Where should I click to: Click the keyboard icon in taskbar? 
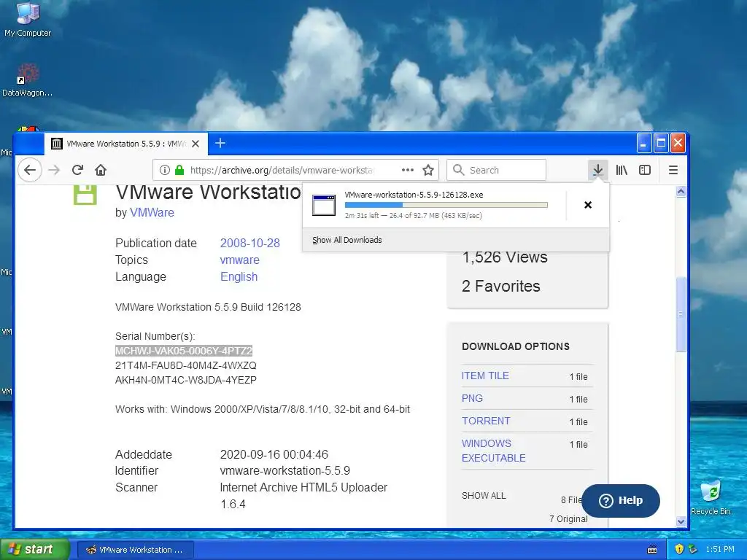(652, 550)
